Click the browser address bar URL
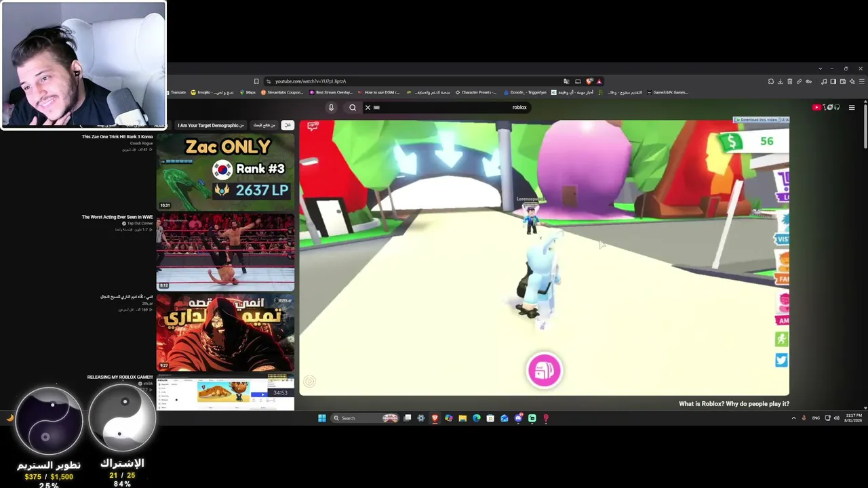The image size is (868, 488). click(311, 81)
